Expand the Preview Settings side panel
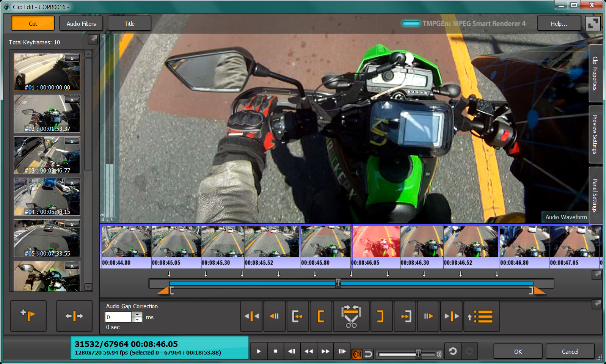 point(595,134)
